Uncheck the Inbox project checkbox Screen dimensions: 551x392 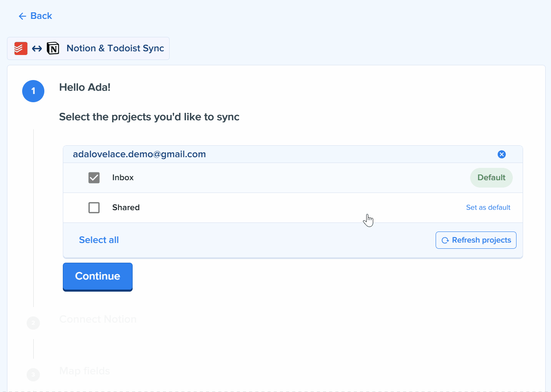pos(94,178)
